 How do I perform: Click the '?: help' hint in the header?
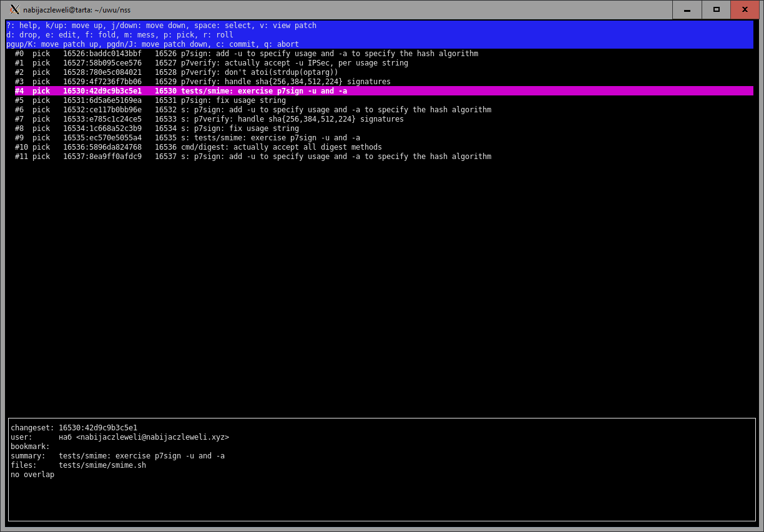click(21, 26)
